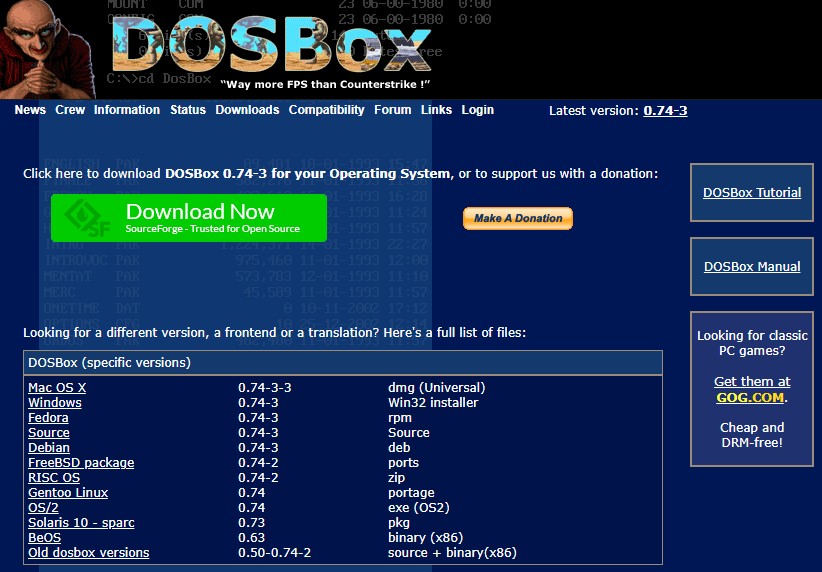Open the Links page
Screen dimensions: 822x572
point(436,110)
